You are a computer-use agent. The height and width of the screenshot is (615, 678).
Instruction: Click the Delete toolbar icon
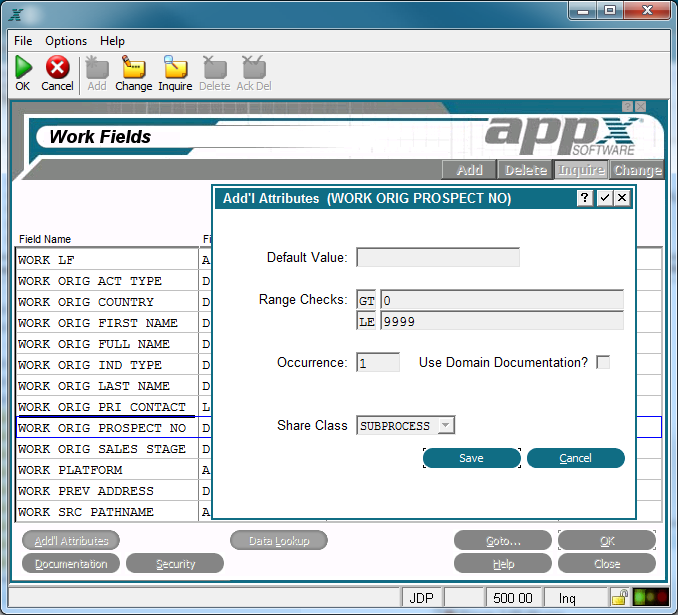click(x=215, y=67)
